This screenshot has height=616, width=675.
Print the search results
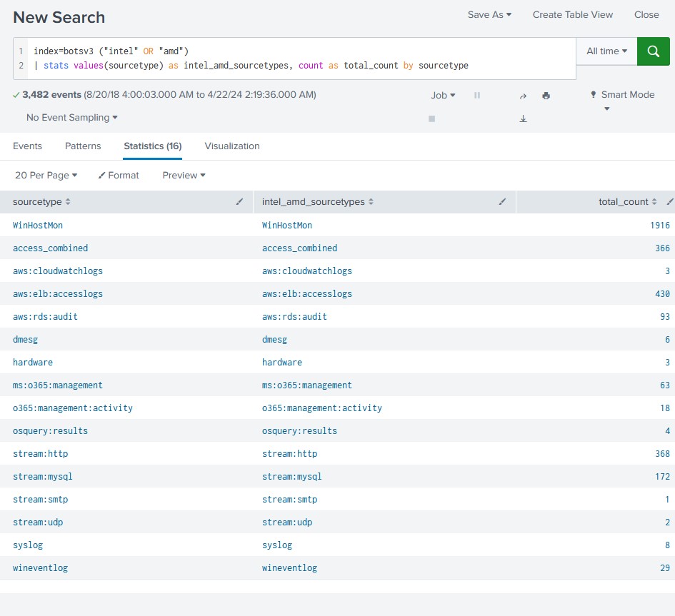tap(546, 96)
